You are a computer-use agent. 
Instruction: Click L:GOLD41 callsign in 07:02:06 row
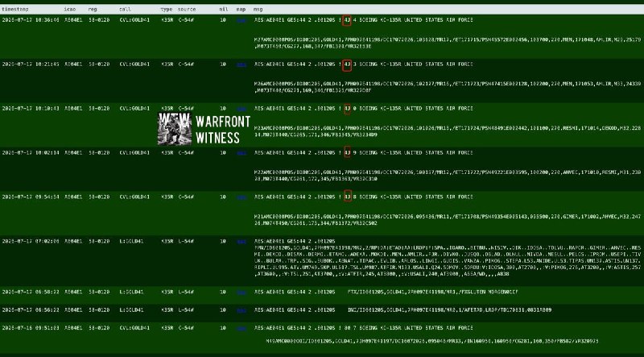[x=131, y=242]
